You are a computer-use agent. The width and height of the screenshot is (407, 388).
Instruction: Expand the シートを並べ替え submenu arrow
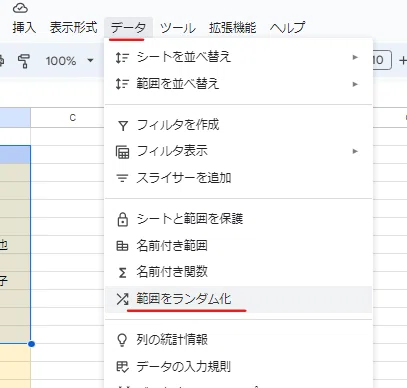point(355,57)
